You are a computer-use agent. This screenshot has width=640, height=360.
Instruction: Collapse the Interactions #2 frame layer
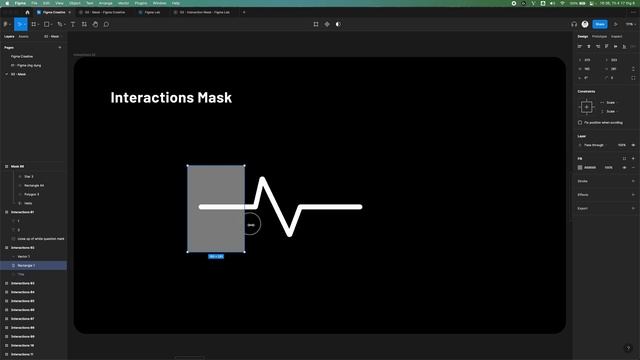click(x=6, y=248)
